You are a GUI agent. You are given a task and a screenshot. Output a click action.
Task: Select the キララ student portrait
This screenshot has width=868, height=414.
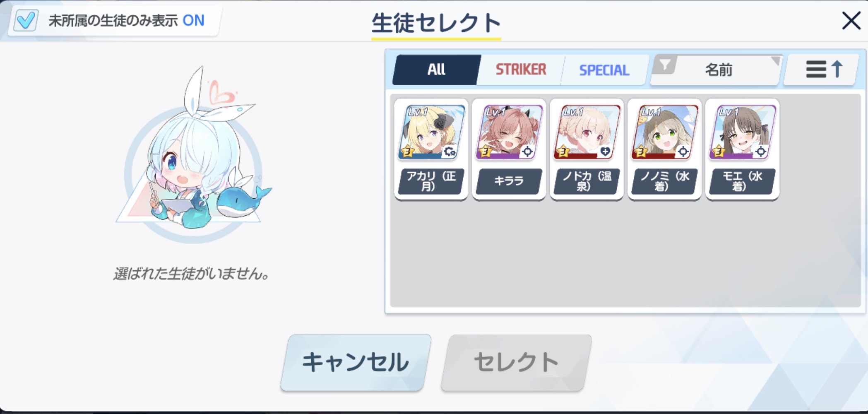click(x=509, y=132)
